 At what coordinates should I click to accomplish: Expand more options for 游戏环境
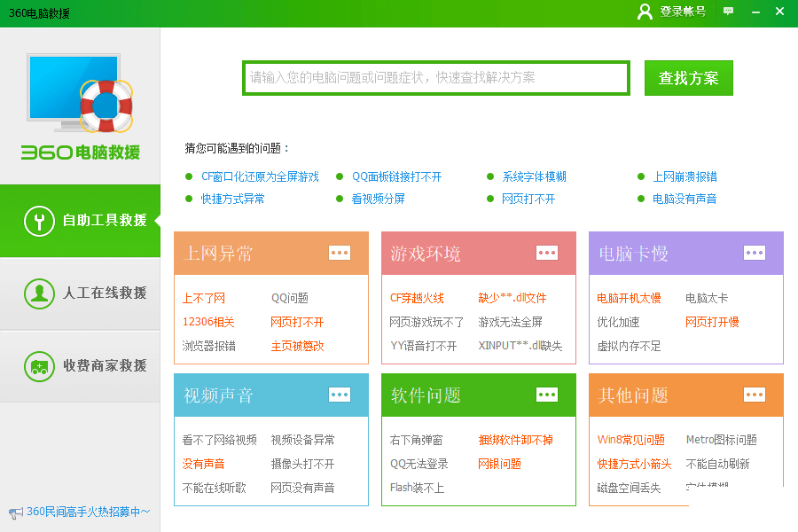click(547, 253)
